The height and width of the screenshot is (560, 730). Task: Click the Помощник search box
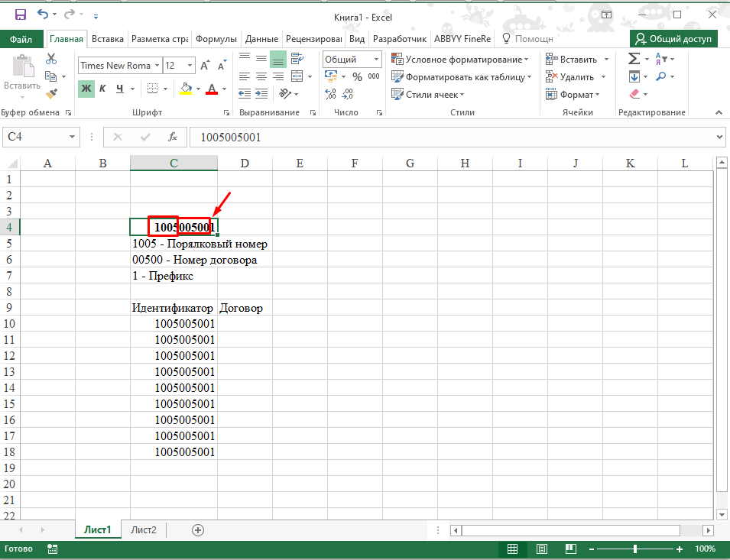tap(528, 39)
